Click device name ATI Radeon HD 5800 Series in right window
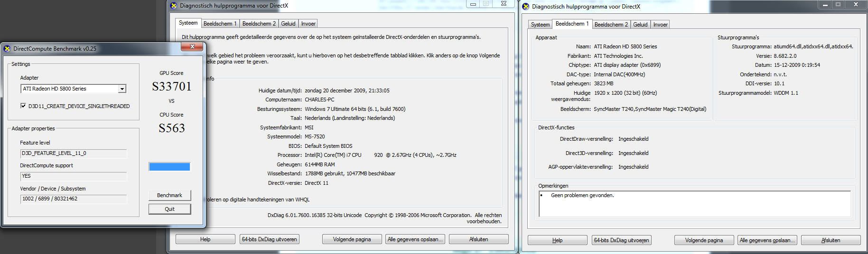The height and width of the screenshot is (254, 868). point(625,46)
